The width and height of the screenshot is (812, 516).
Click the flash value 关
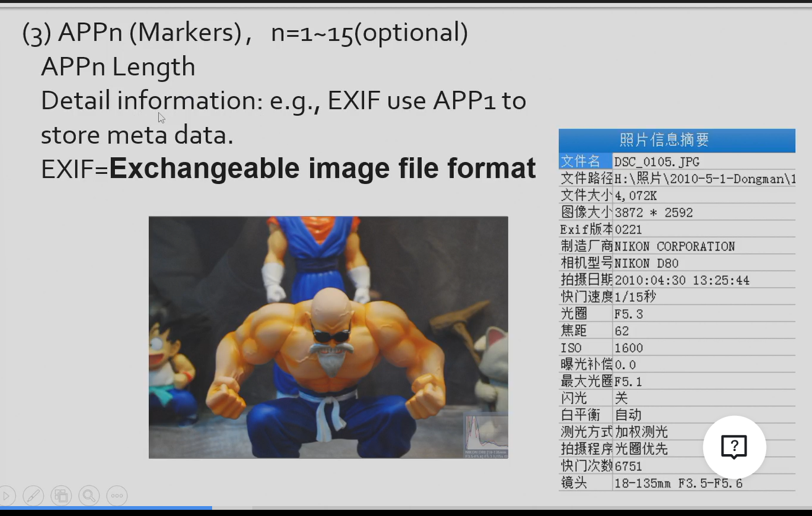621,398
